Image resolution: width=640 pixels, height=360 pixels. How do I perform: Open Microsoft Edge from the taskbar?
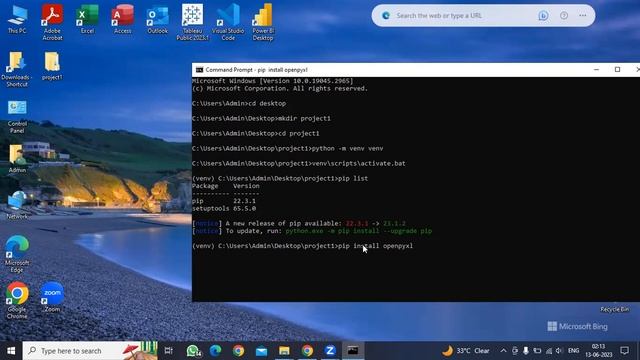click(216, 351)
